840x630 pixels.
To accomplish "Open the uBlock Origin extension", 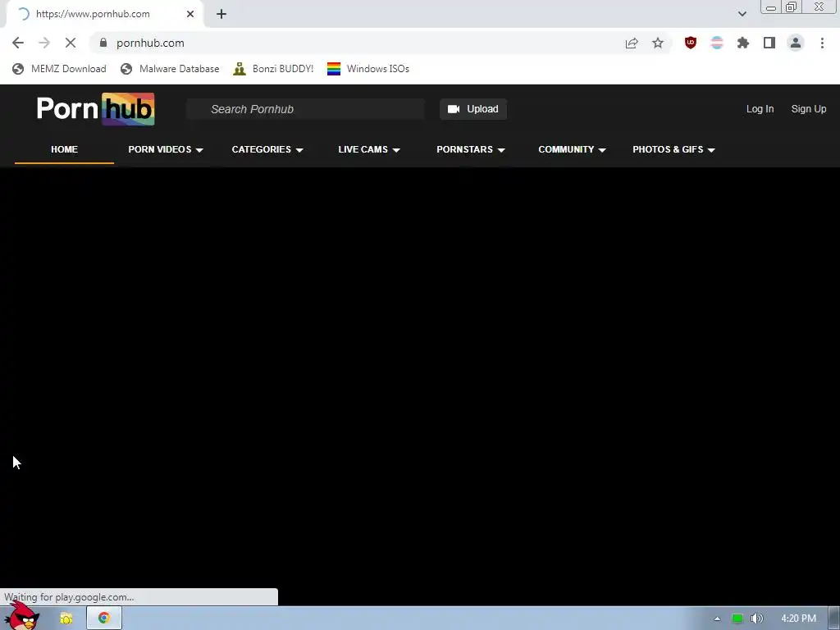I will (691, 43).
